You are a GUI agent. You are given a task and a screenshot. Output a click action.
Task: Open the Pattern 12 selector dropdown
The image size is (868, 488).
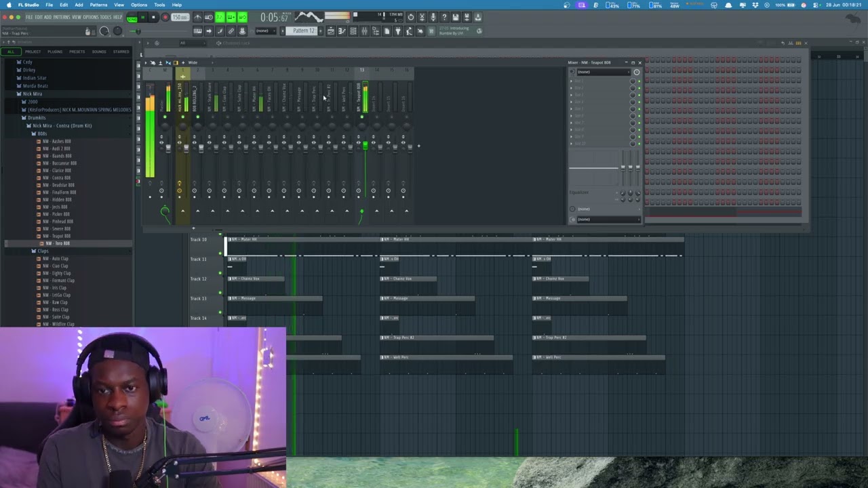click(301, 31)
